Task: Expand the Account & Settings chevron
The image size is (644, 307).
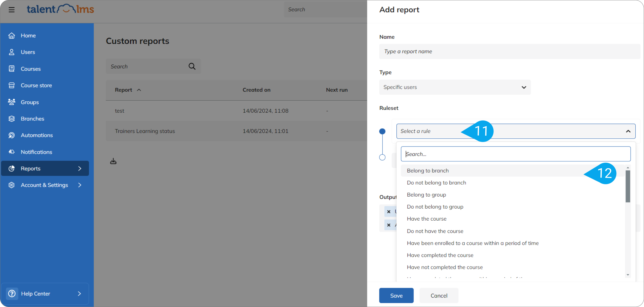Action: pos(80,185)
